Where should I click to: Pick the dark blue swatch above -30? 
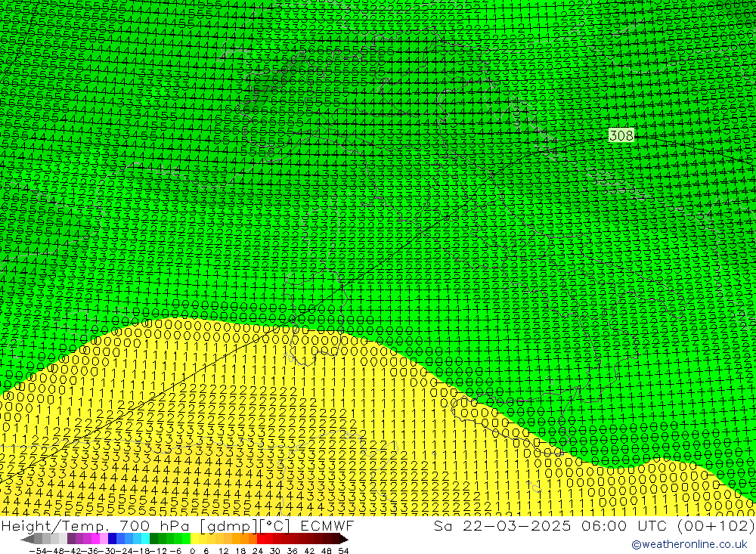pos(113,539)
